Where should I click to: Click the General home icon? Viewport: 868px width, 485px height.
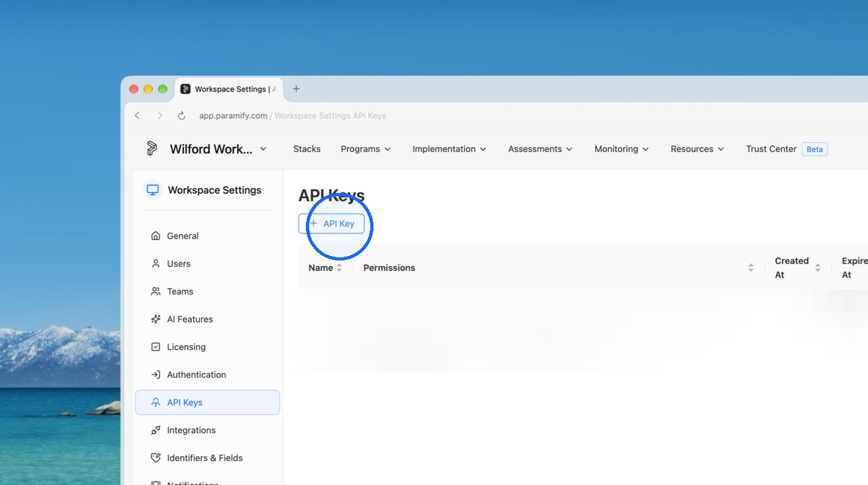coord(156,236)
